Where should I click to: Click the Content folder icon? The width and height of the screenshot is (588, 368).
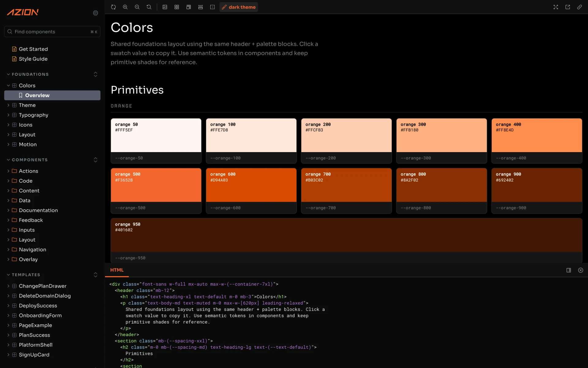14,191
